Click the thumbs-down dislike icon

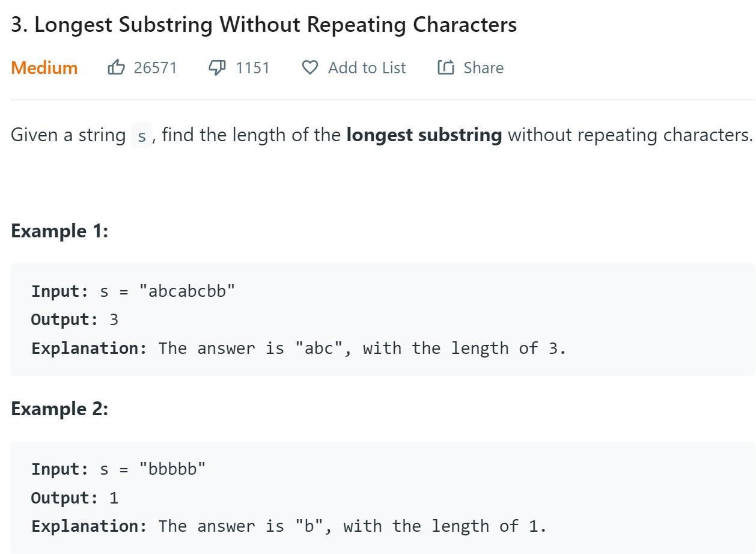[x=216, y=67]
